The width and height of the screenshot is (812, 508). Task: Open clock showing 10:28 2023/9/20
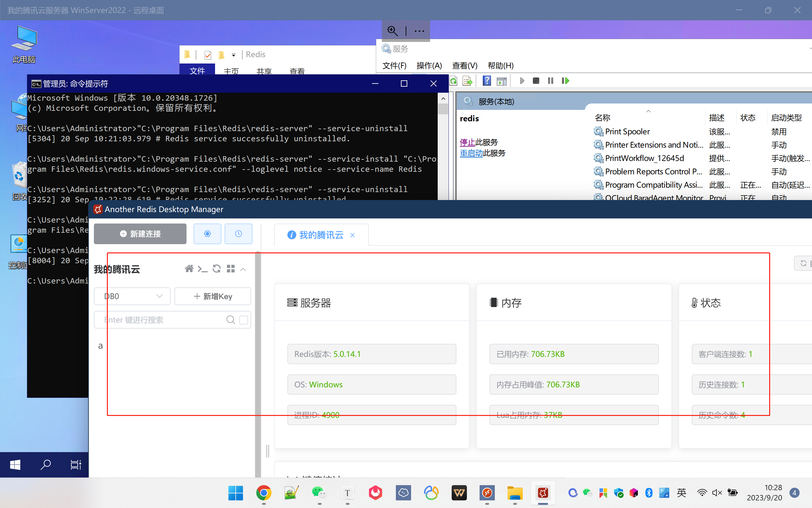click(765, 493)
